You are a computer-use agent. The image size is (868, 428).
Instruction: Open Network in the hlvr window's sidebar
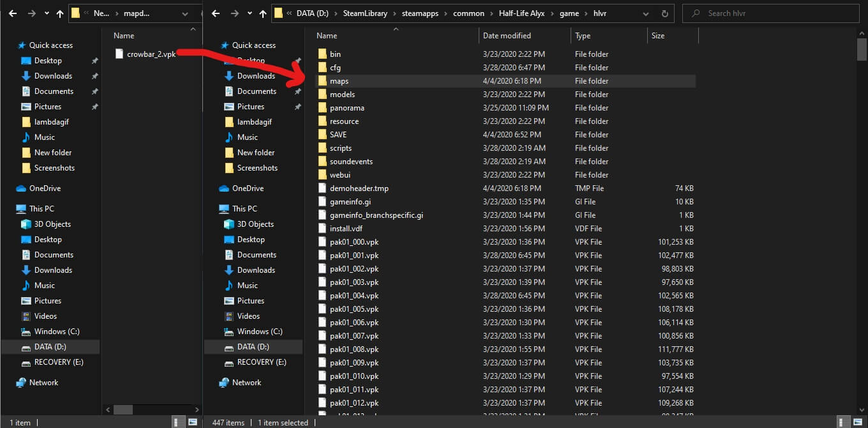[246, 383]
